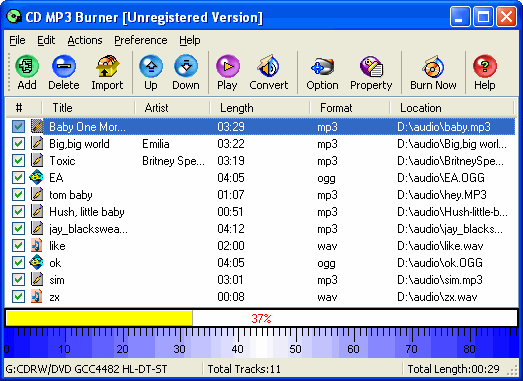Click ogg file icon of EA row
Viewport: 523px width, 381px height.
click(x=36, y=177)
